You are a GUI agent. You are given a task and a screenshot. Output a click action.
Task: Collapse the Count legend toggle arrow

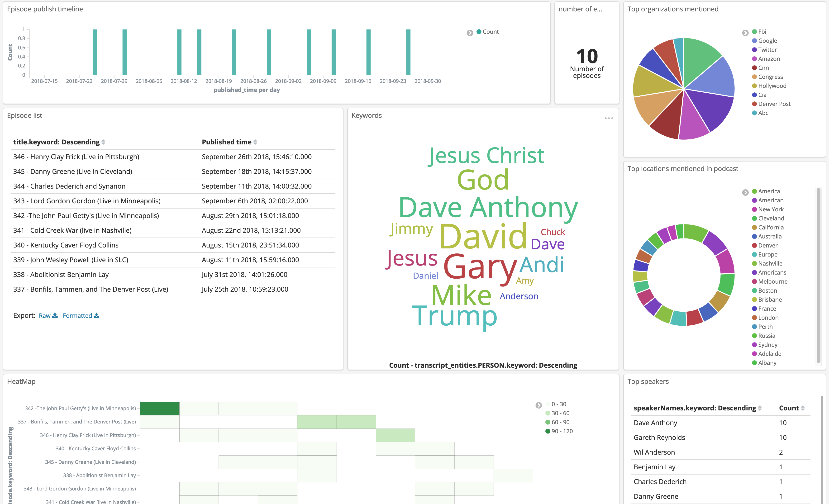470,33
